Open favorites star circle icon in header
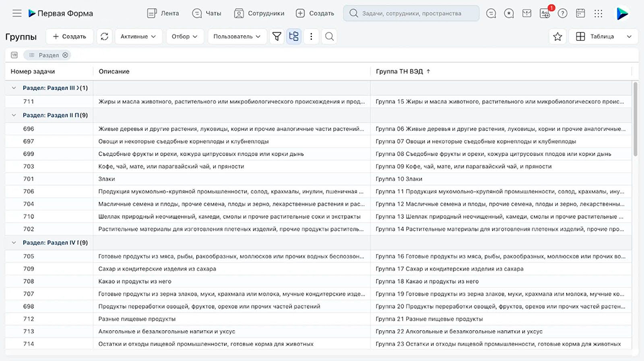This screenshot has height=361, width=644. (x=509, y=13)
